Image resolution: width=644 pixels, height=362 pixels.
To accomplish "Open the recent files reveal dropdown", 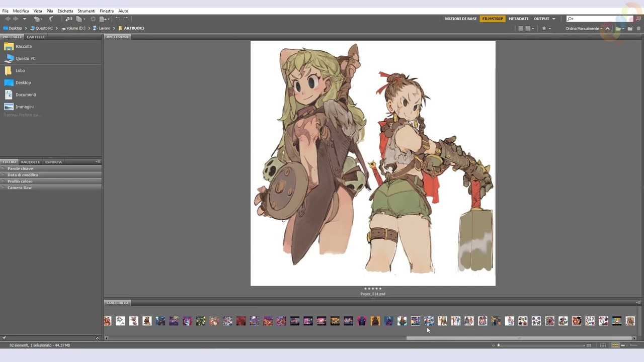I will (37, 19).
